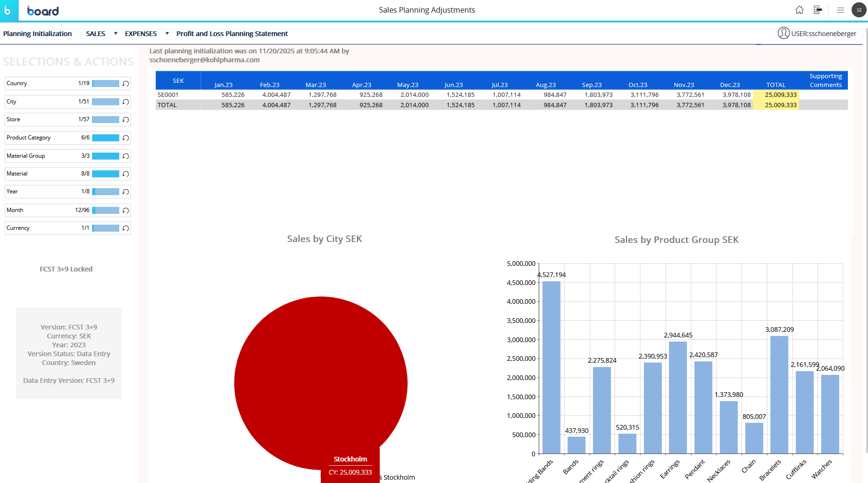Reset the Currency selection
868x483 pixels.
coord(125,228)
